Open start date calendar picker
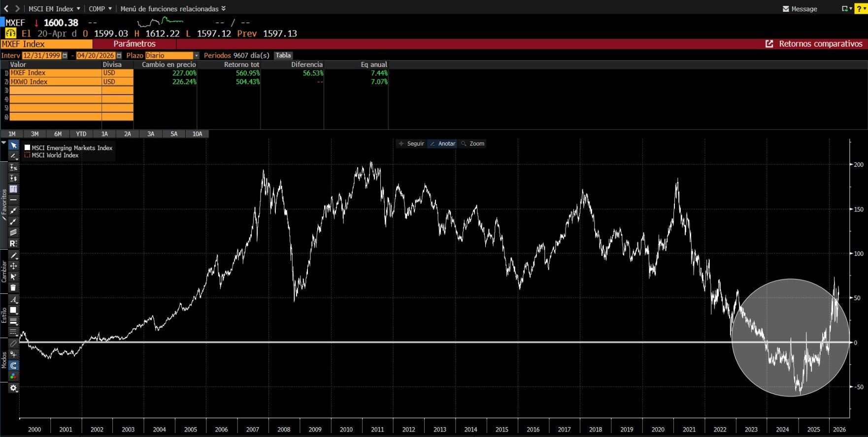This screenshot has height=437, width=868. click(x=65, y=56)
